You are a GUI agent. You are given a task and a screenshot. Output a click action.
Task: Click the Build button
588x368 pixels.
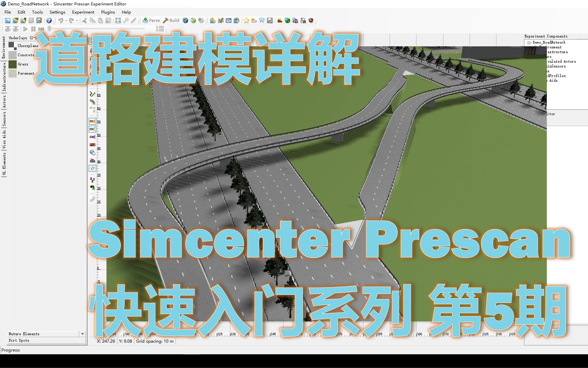click(171, 20)
